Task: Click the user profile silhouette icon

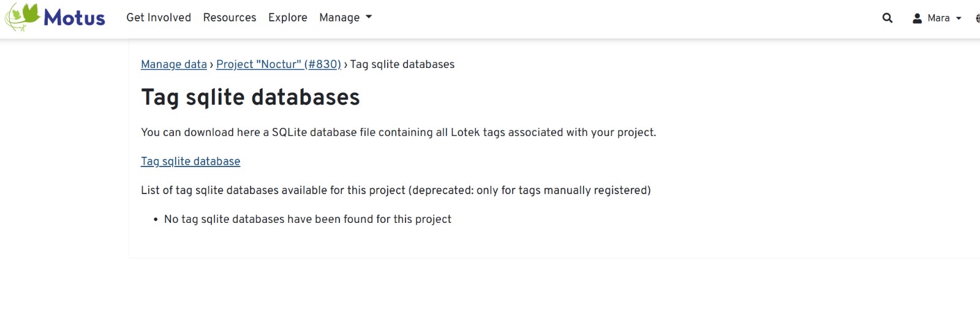Action: (917, 18)
